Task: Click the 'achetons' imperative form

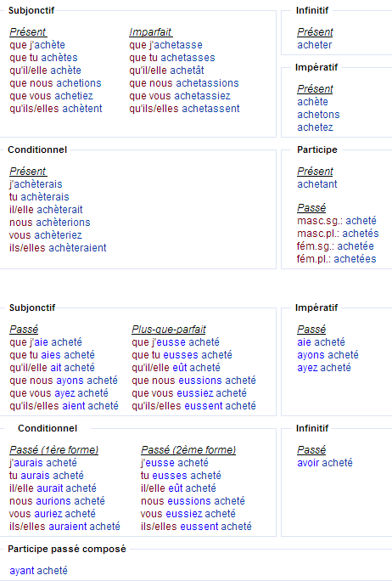Action: (x=318, y=115)
